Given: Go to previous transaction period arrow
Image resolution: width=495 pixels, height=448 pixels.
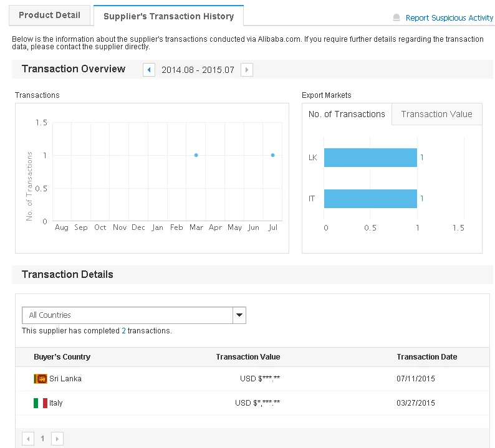Looking at the screenshot, I should [149, 70].
